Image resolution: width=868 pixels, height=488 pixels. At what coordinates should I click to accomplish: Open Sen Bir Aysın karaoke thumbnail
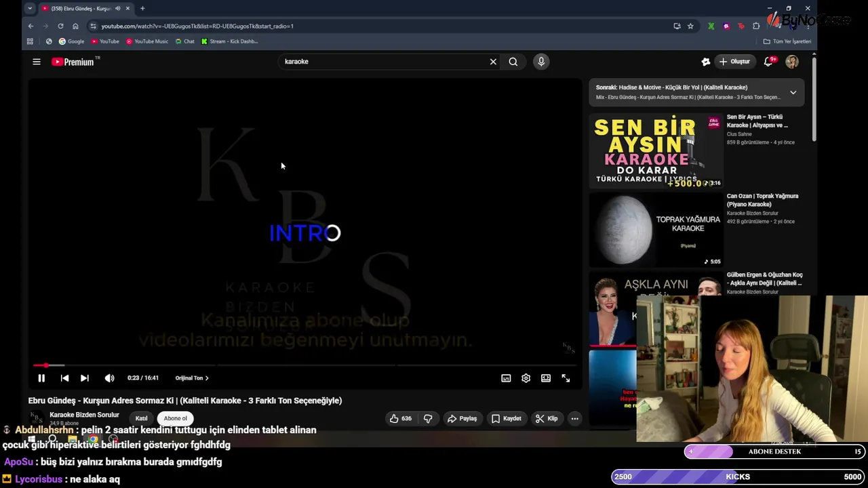coord(656,150)
